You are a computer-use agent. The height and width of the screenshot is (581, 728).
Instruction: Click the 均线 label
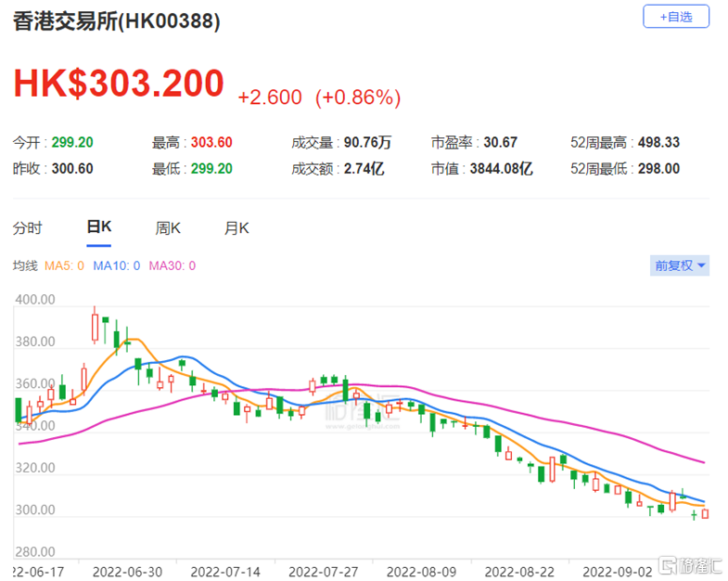pyautogui.click(x=25, y=265)
